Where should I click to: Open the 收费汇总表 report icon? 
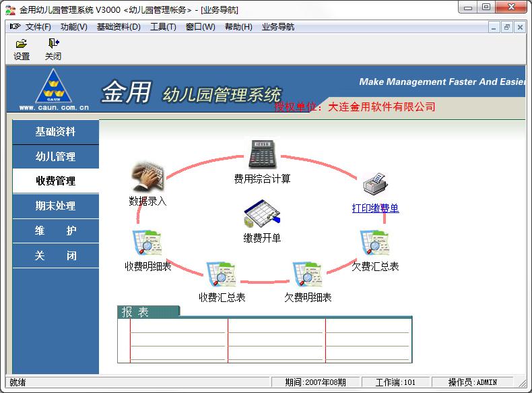point(222,274)
